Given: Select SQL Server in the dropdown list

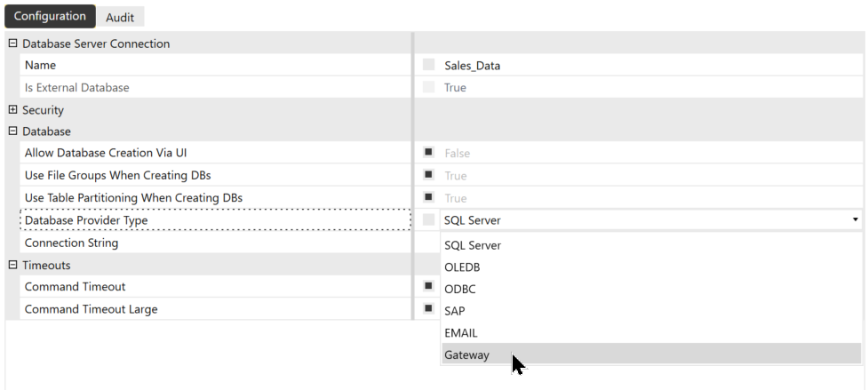Looking at the screenshot, I should click(473, 245).
